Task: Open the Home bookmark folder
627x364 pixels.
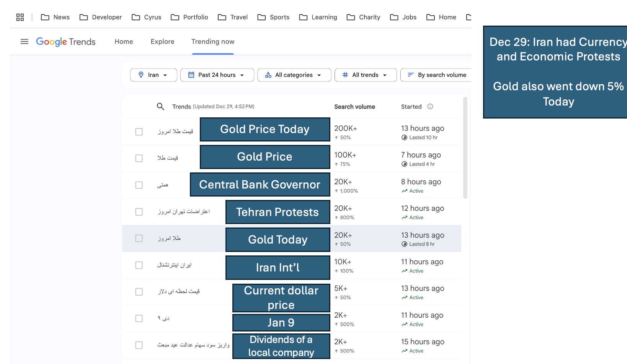Action: [x=441, y=17]
